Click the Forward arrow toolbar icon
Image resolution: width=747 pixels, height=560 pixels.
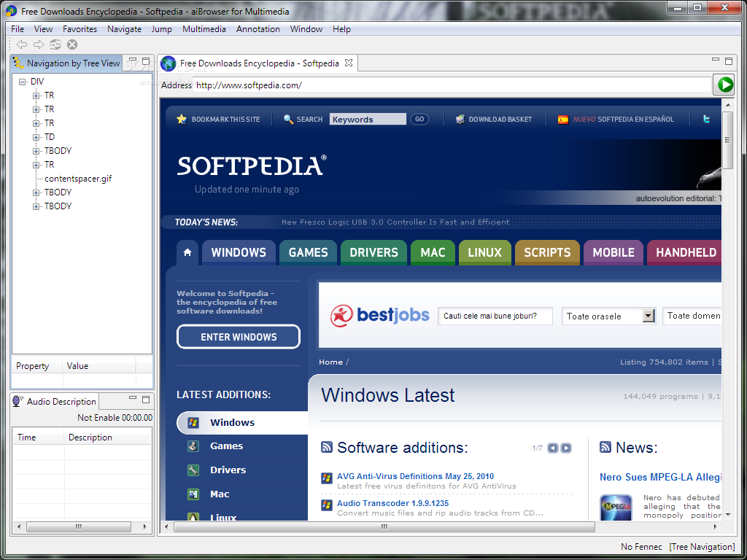39,44
